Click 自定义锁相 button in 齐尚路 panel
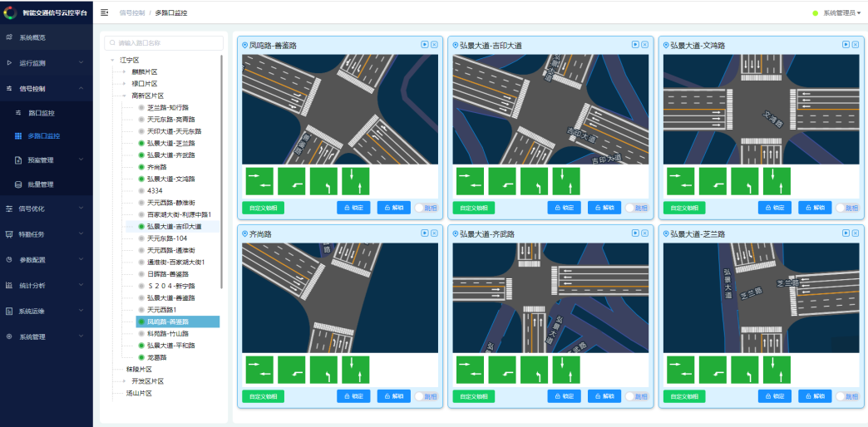This screenshot has height=427, width=868. [264, 397]
